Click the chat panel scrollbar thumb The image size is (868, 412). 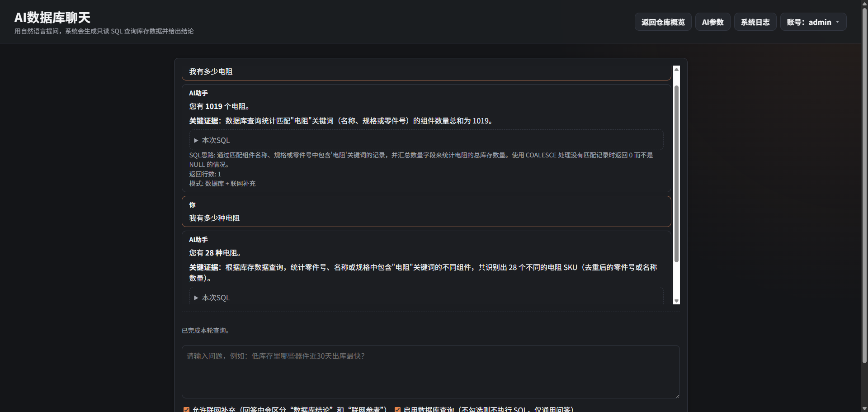(x=676, y=174)
